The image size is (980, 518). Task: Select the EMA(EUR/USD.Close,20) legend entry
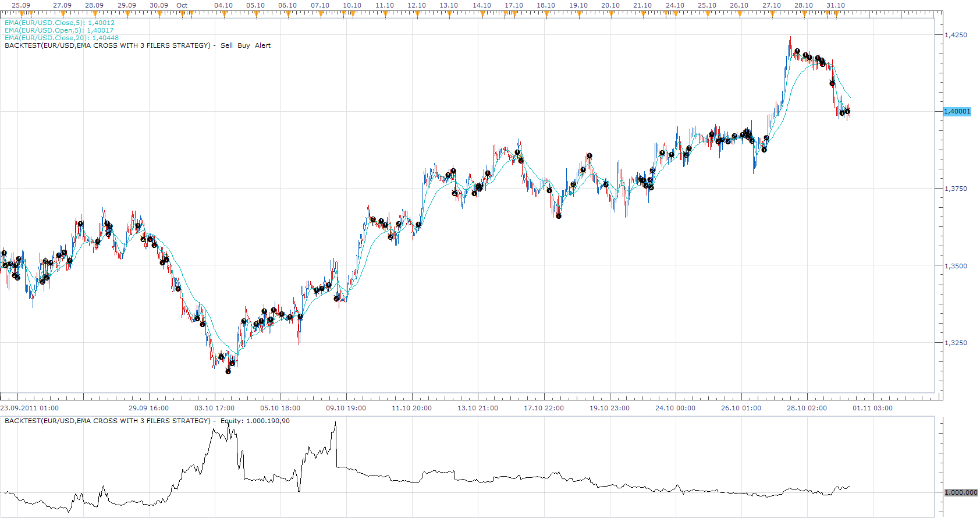click(61, 38)
